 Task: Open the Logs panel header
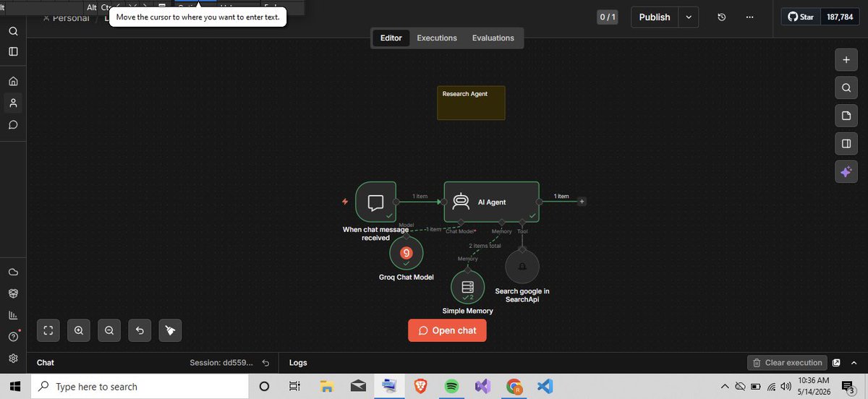[x=298, y=363]
